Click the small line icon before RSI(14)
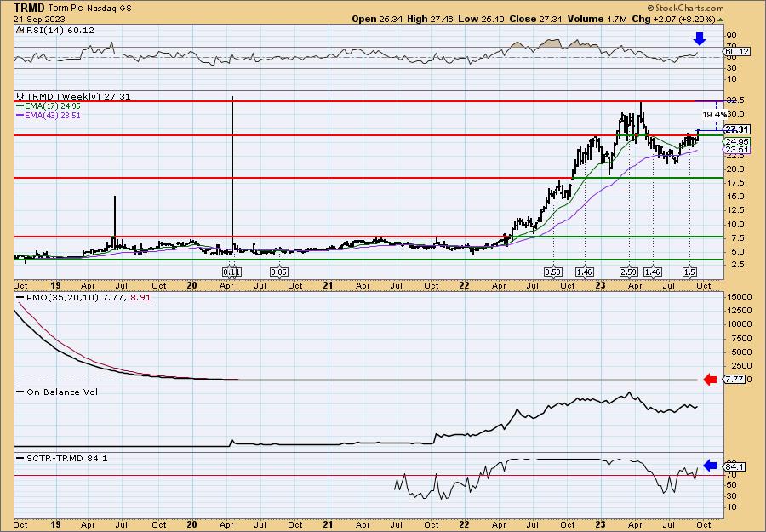Image resolution: width=766 pixels, height=532 pixels. [x=20, y=30]
